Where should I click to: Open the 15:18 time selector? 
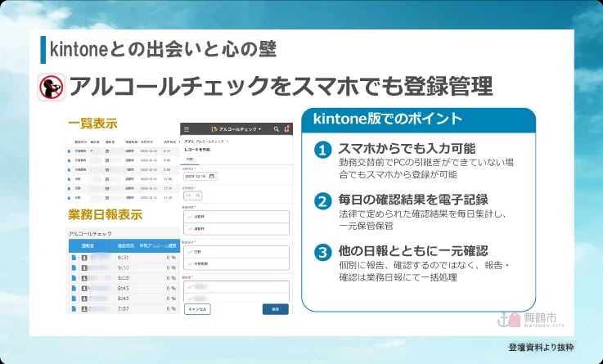click(193, 195)
